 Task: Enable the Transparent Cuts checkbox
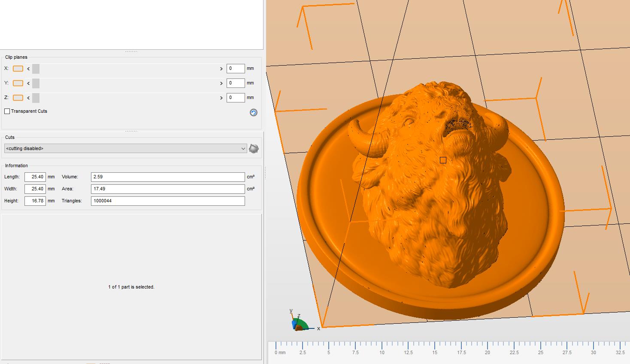(7, 111)
